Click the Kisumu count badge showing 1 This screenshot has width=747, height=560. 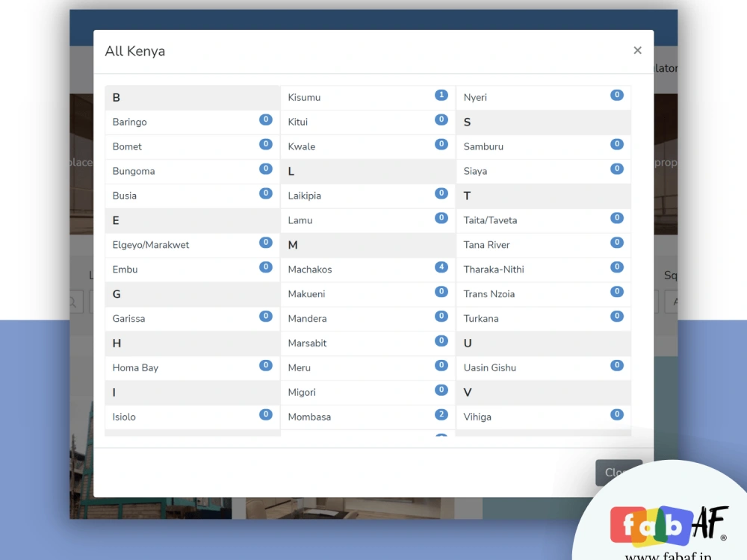(x=441, y=95)
